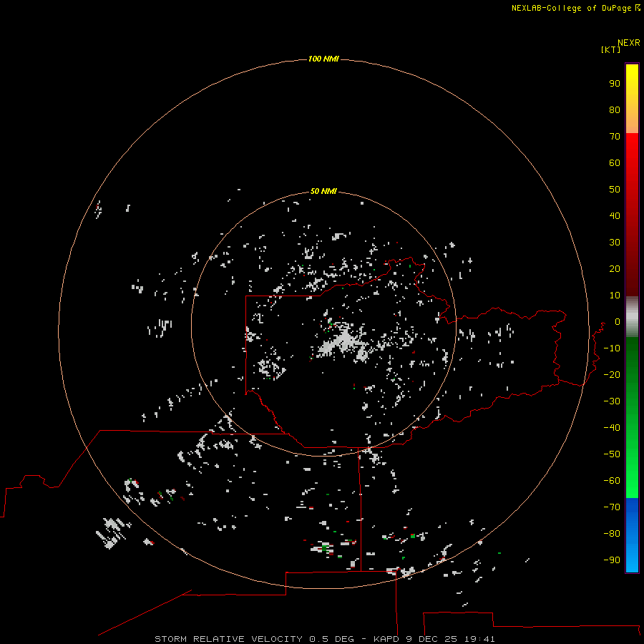Click the KAPD radar site identifier
The width and height of the screenshot is (644, 644).
click(x=386, y=639)
